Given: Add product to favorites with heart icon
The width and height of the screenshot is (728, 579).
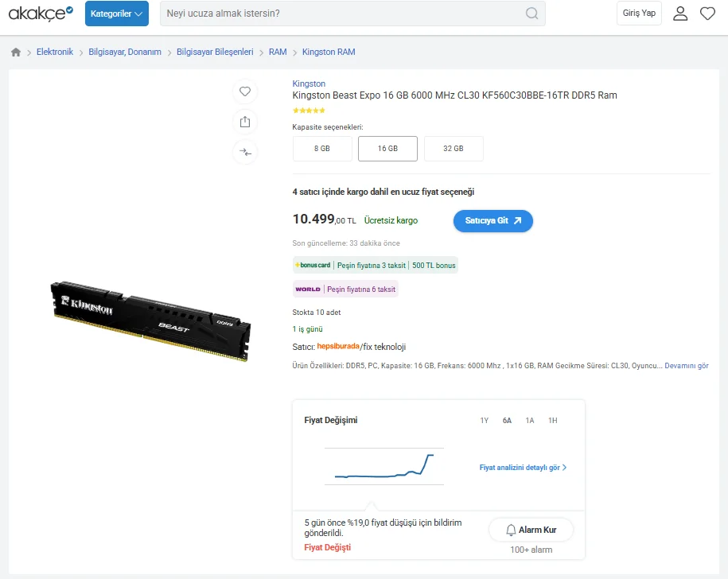Looking at the screenshot, I should (245, 91).
